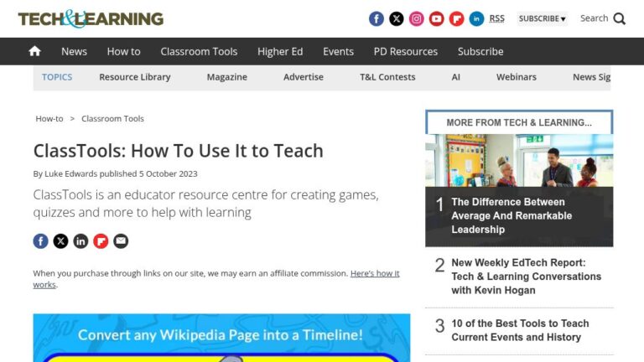This screenshot has width=644, height=362.
Task: Open "10 of the Best Tools" article
Action: point(520,330)
